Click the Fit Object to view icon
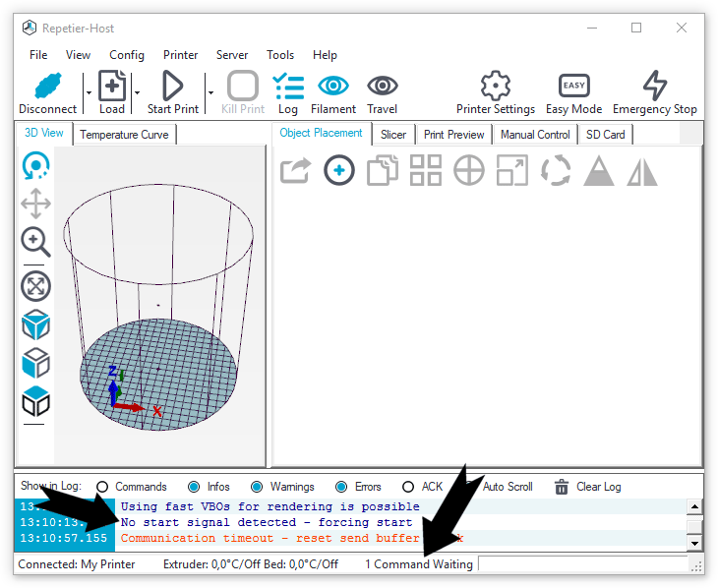This screenshot has width=718, height=588. pos(36,286)
